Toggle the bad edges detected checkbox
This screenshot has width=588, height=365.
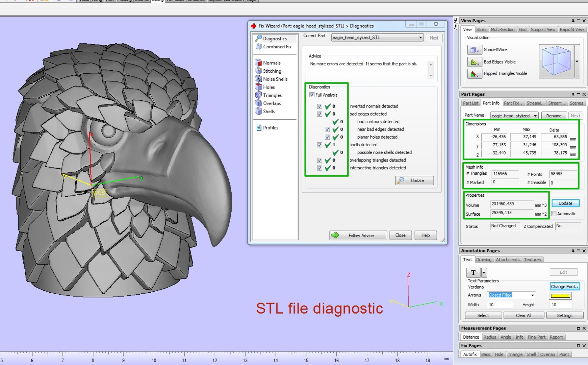click(x=319, y=114)
